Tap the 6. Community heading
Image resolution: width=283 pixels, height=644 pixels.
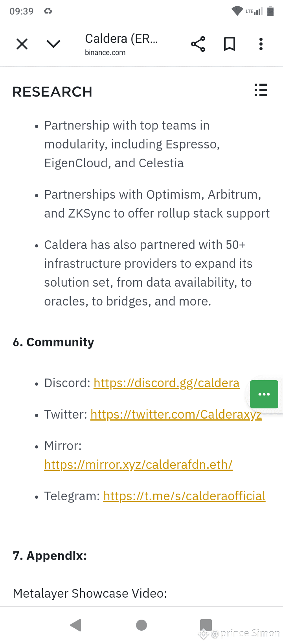(53, 342)
